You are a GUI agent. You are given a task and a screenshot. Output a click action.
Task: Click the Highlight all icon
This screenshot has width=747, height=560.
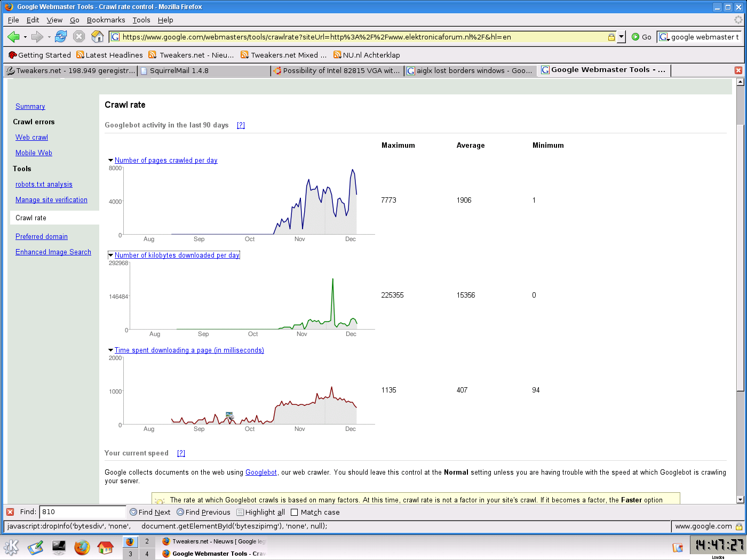(x=240, y=512)
